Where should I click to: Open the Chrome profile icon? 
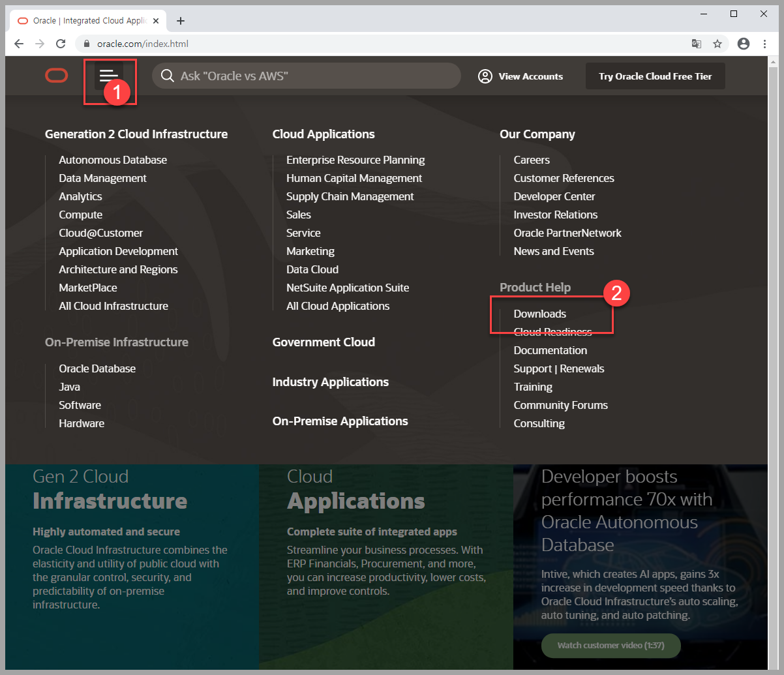pyautogui.click(x=743, y=44)
